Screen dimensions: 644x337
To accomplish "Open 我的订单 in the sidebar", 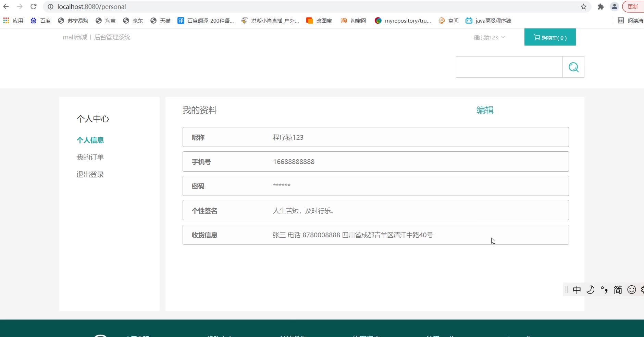I will (90, 157).
